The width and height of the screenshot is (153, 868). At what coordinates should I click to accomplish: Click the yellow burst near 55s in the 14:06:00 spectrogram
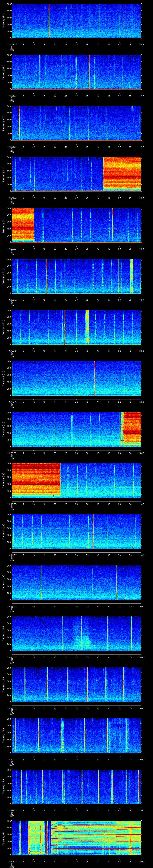coord(131,276)
